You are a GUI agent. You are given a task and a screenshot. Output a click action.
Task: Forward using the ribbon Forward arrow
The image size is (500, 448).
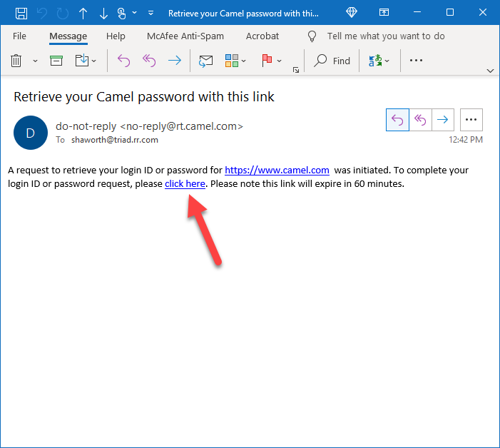click(x=175, y=61)
